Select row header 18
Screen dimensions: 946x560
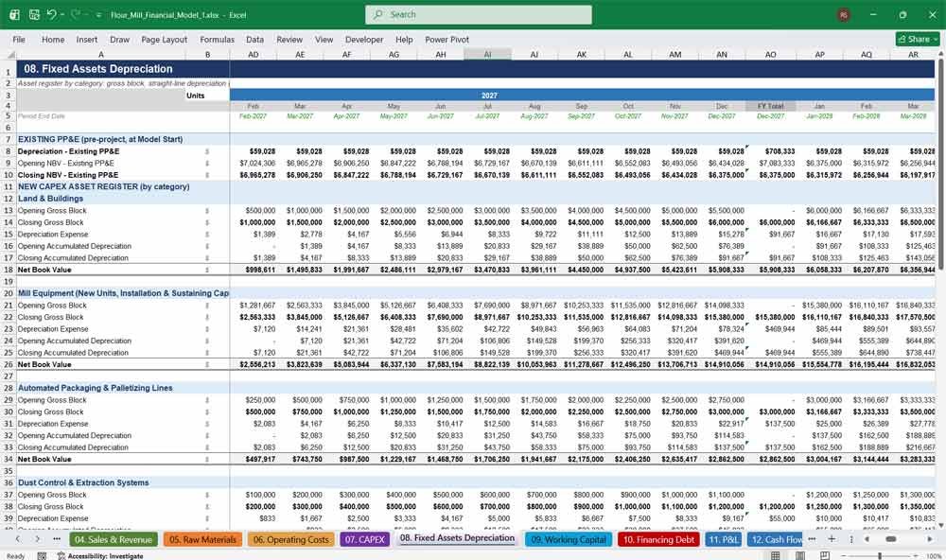pyautogui.click(x=9, y=270)
